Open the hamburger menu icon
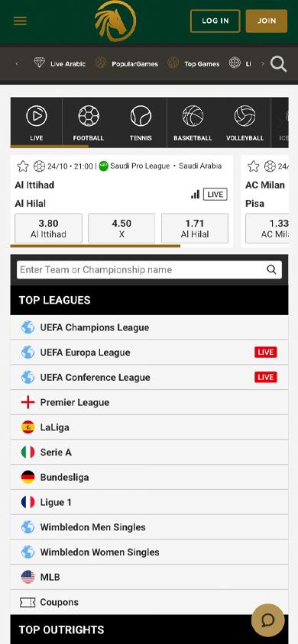This screenshot has width=298, height=644. click(x=20, y=21)
